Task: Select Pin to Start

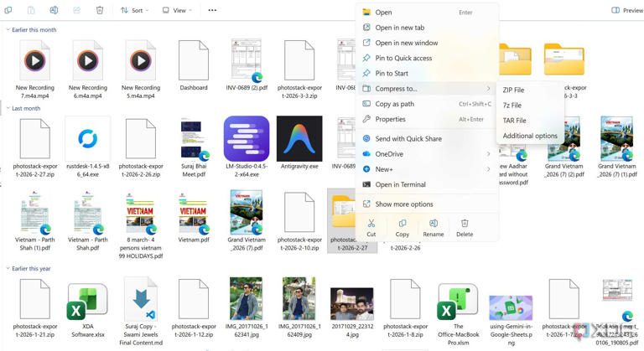Action: click(427, 73)
